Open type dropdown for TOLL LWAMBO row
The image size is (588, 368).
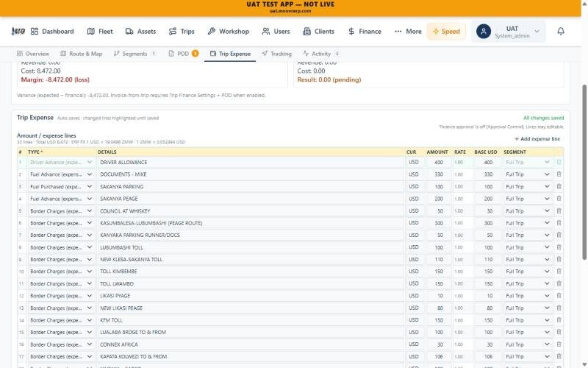(x=61, y=284)
